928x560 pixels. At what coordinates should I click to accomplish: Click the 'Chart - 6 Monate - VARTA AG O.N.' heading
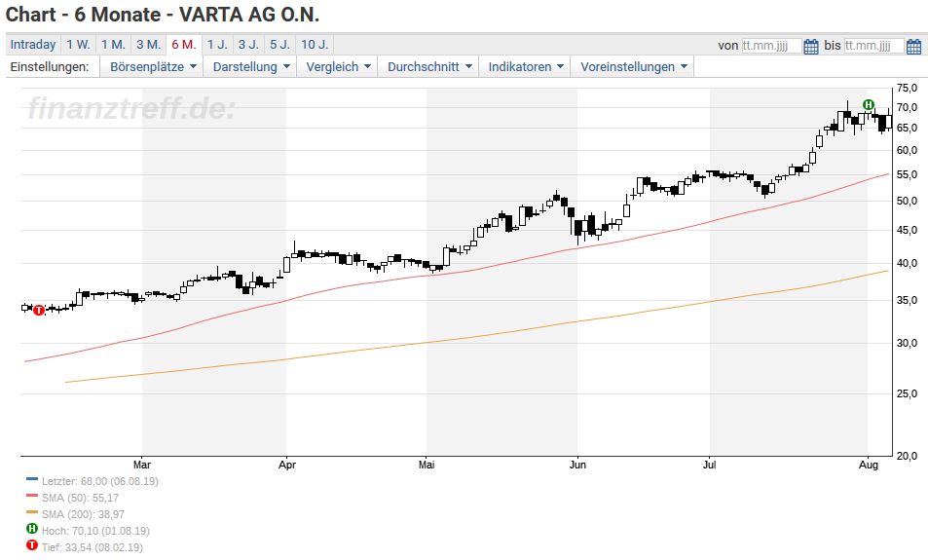163,15
